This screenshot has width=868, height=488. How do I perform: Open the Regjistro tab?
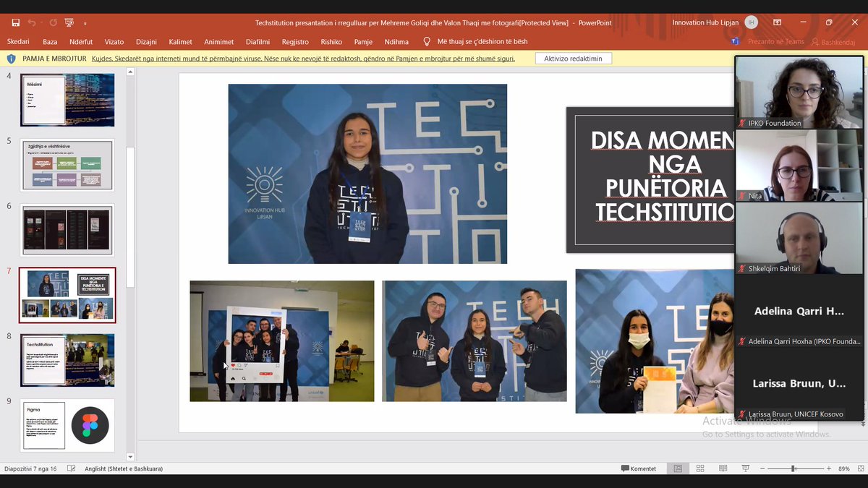(x=295, y=42)
